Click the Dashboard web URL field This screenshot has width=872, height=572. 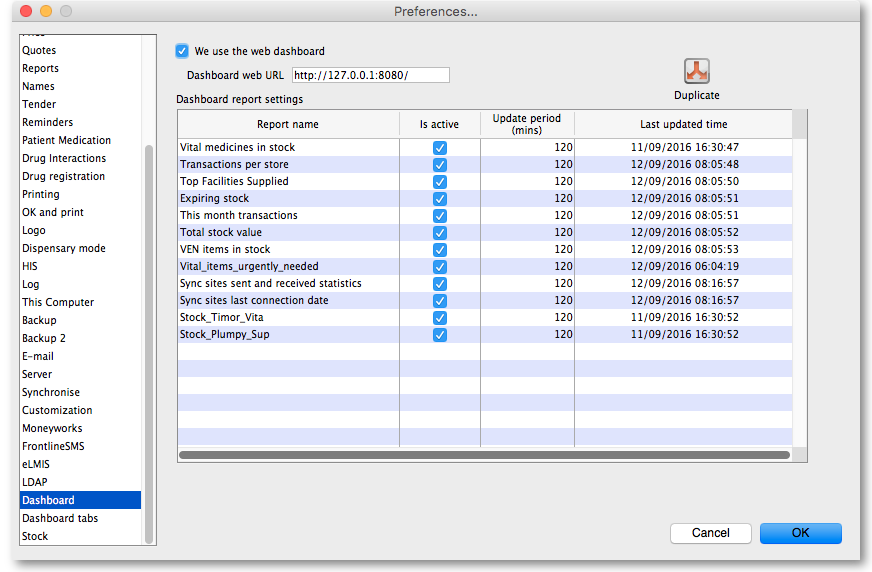pos(370,76)
